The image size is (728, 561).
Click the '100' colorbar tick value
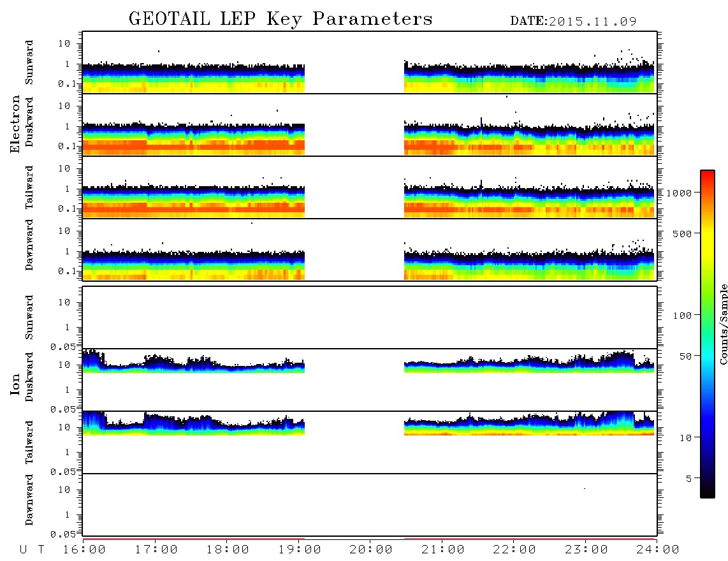point(683,316)
